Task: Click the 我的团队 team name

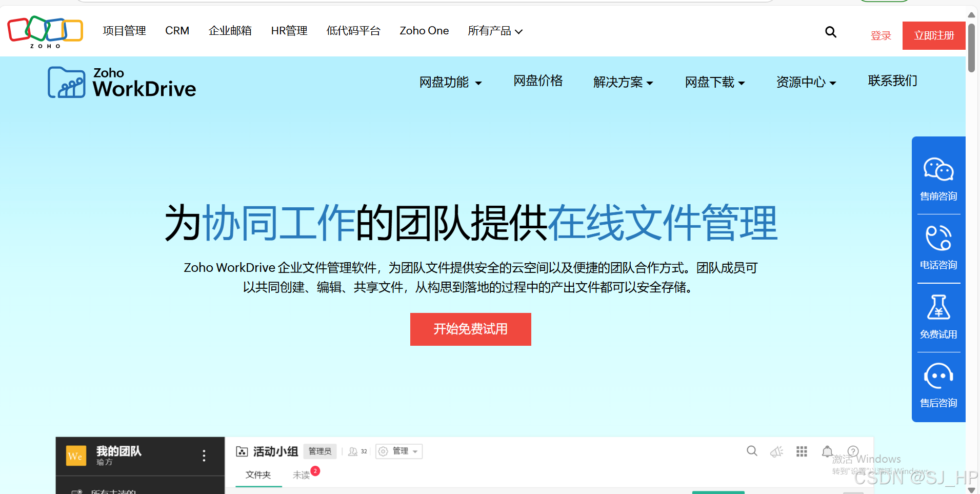Action: pos(118,451)
